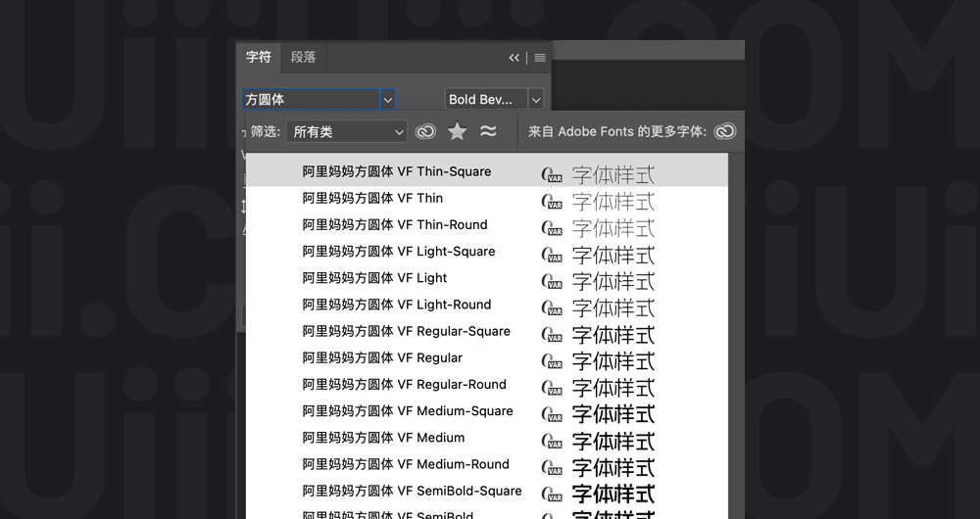This screenshot has width=980, height=519.
Task: Open the font family dropdown arrow
Action: pos(387,99)
